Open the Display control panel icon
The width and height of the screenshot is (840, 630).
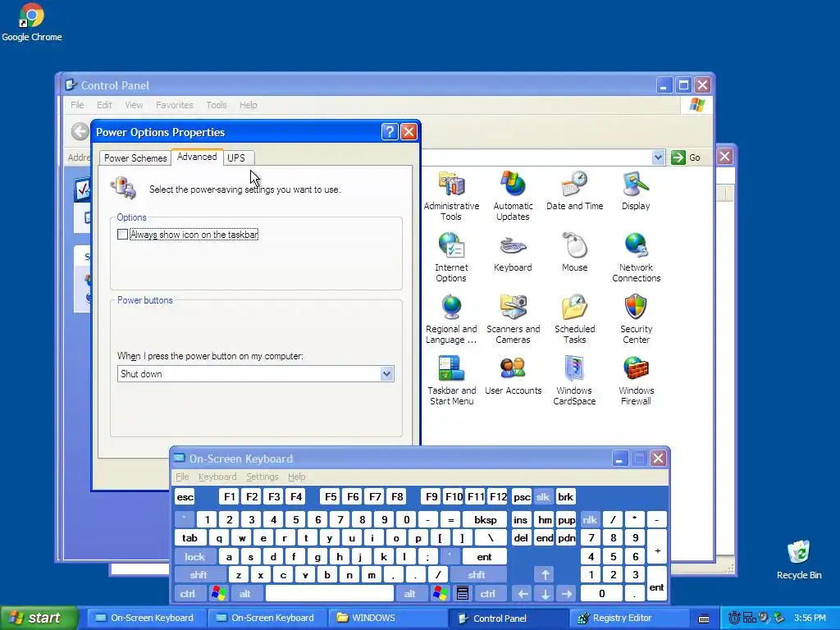636,190
